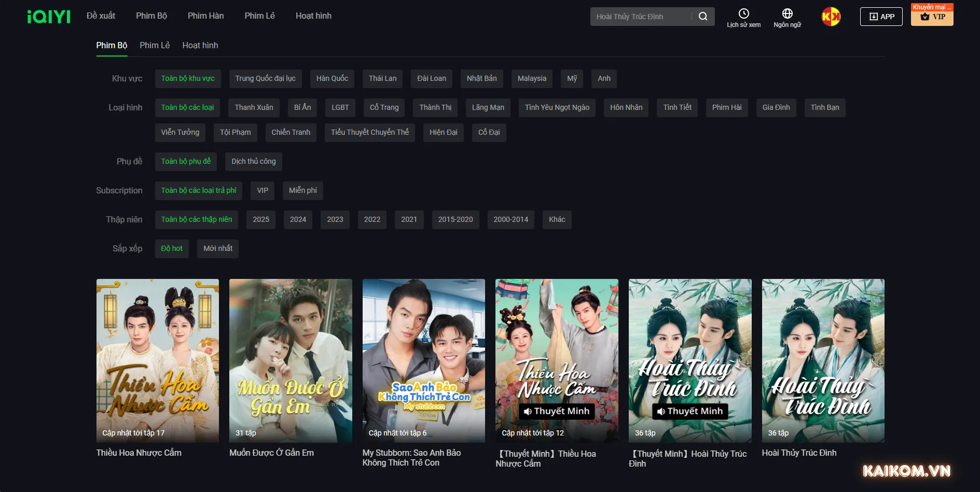Filter by year 2023

335,220
